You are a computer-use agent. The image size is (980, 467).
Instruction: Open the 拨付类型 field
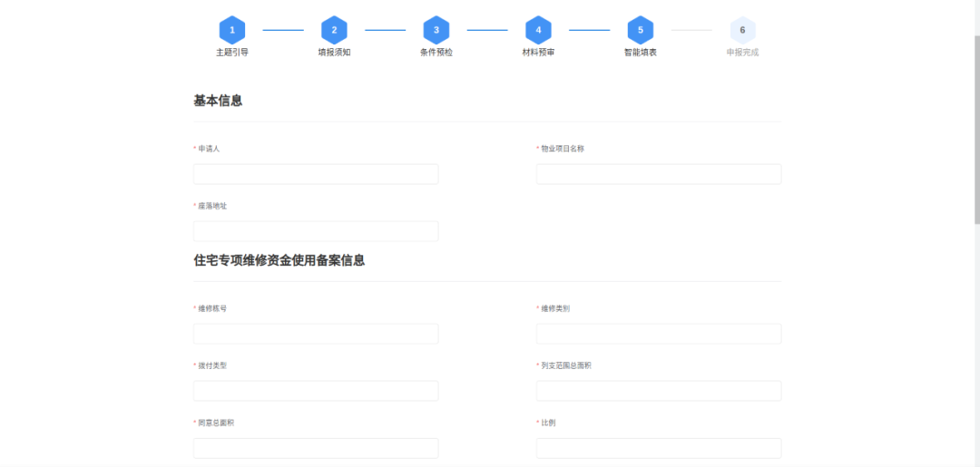pos(316,391)
